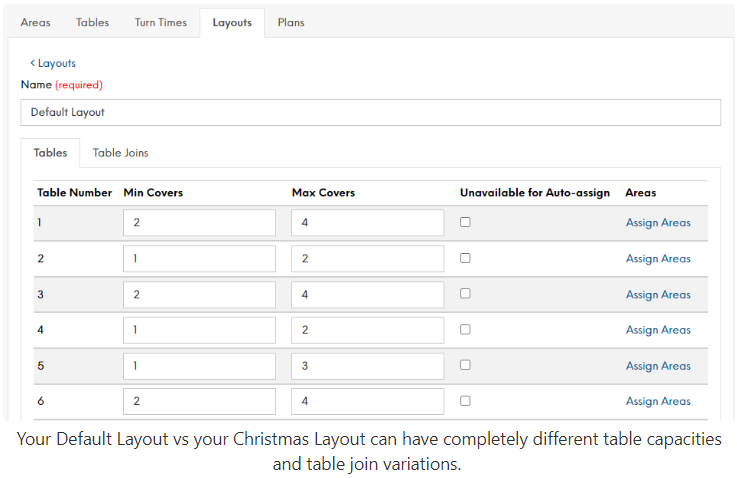This screenshot has height=478, width=737.
Task: Check the Auto-assign box for table 6
Action: click(x=465, y=401)
